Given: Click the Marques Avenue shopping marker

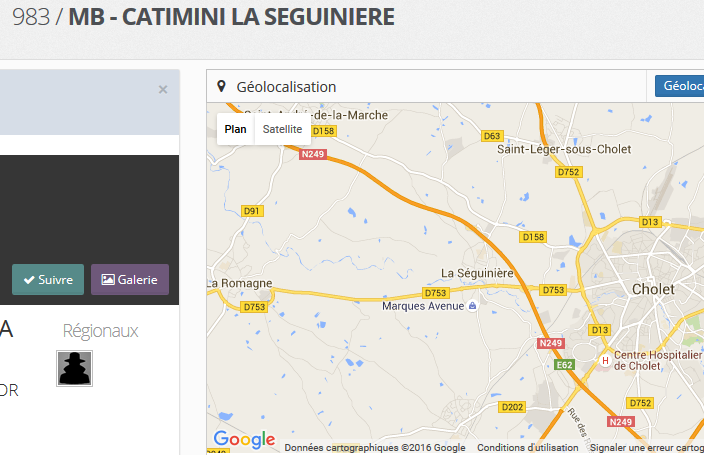Looking at the screenshot, I should pos(473,306).
